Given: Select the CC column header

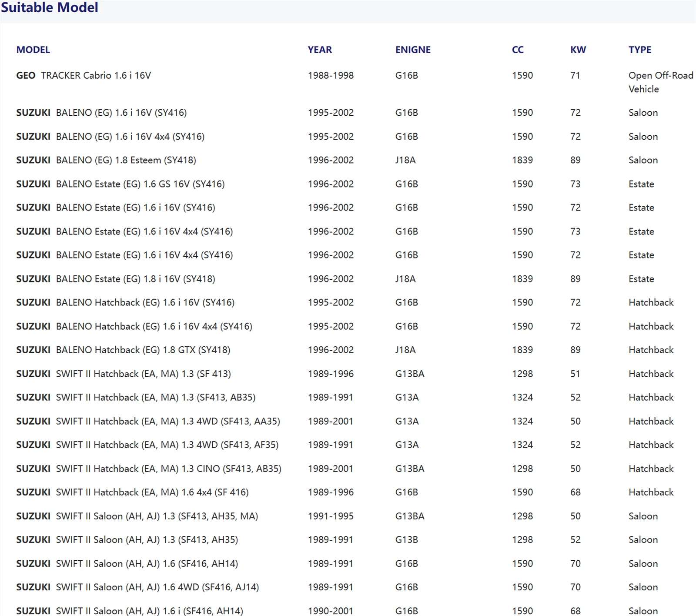Looking at the screenshot, I should point(518,50).
